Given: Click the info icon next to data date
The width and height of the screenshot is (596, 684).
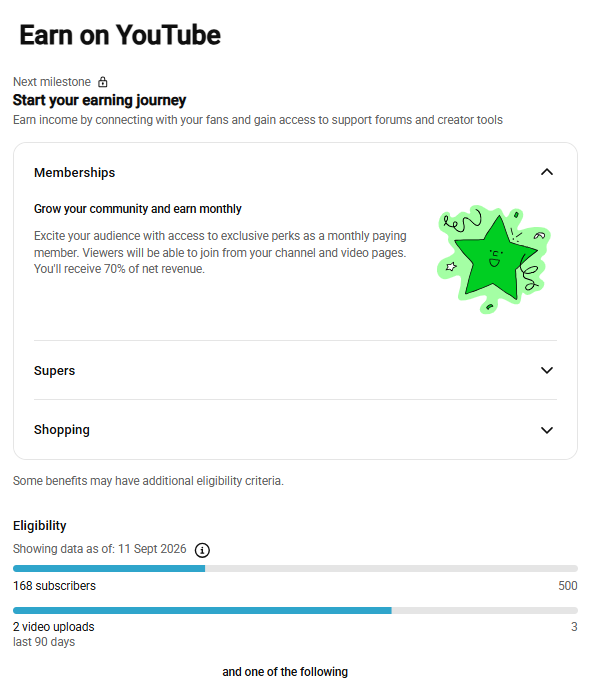Looking at the screenshot, I should click(202, 550).
